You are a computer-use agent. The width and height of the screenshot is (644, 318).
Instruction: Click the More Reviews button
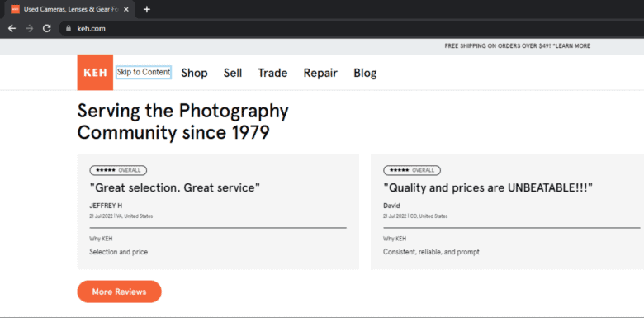pos(119,292)
